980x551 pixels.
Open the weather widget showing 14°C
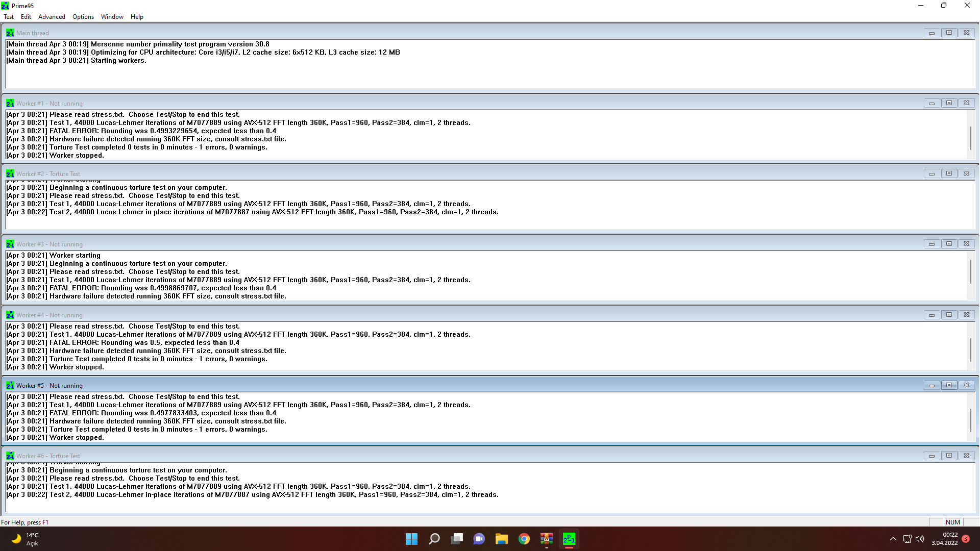pyautogui.click(x=26, y=539)
